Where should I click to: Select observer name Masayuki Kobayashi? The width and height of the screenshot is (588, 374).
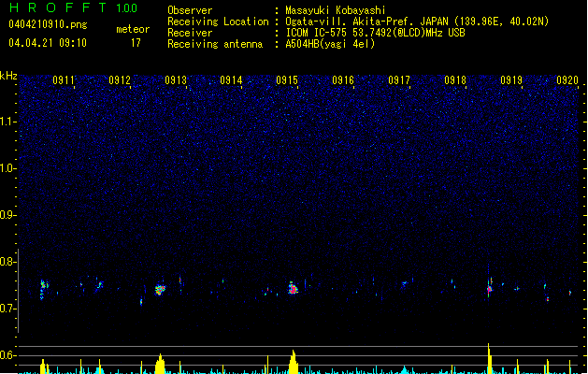(x=336, y=10)
